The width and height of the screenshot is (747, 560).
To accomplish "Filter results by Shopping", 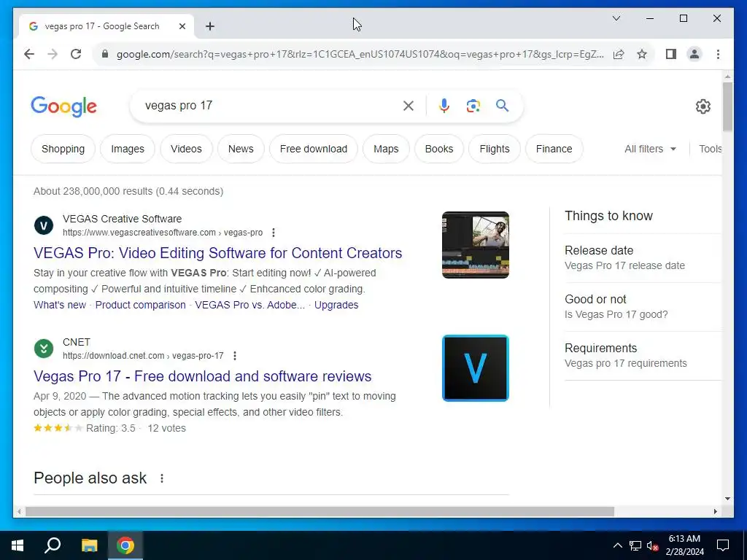I will (x=63, y=149).
